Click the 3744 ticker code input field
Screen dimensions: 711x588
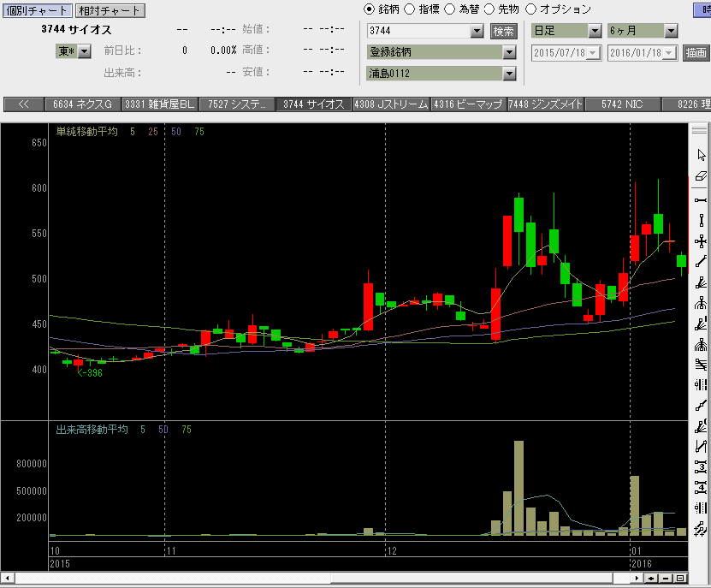coord(418,31)
